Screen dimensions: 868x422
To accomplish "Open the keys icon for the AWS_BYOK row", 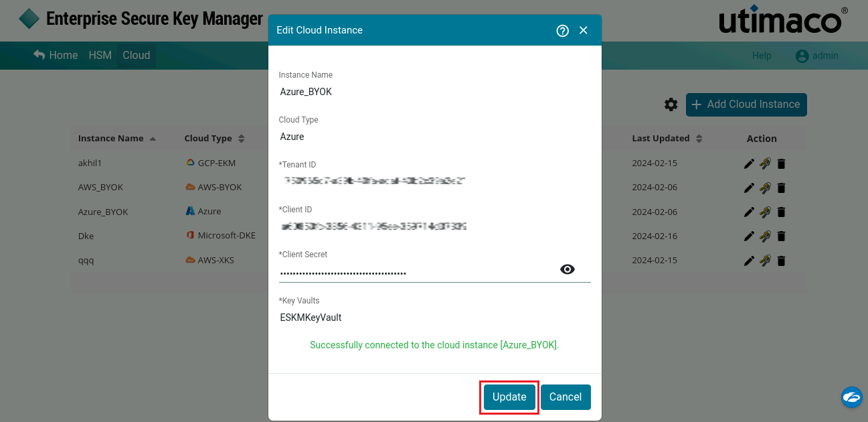I will point(766,188).
